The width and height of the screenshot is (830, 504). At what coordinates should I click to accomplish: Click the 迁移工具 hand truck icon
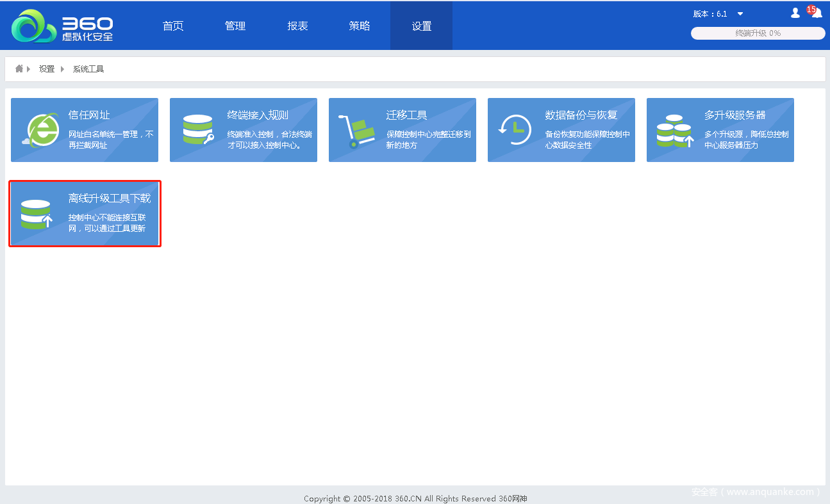[356, 131]
